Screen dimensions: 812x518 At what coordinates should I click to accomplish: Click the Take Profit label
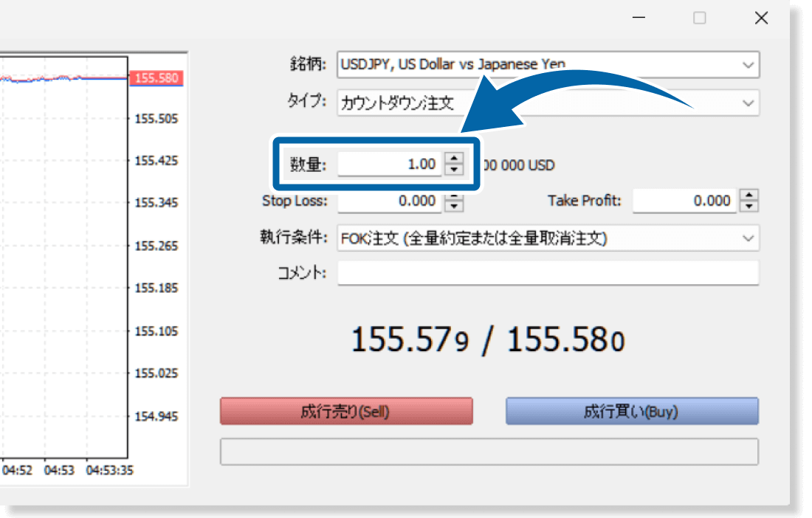(584, 200)
